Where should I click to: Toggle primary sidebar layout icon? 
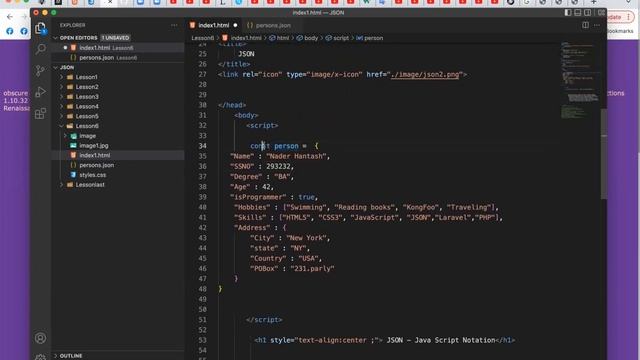click(568, 13)
